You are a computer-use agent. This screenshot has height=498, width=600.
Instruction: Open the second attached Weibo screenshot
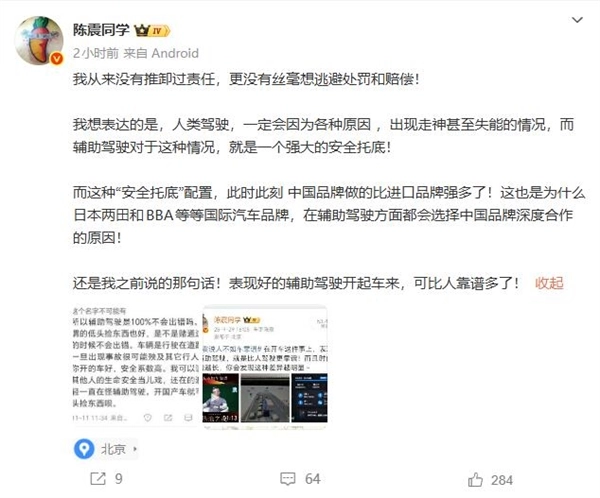coord(265,366)
